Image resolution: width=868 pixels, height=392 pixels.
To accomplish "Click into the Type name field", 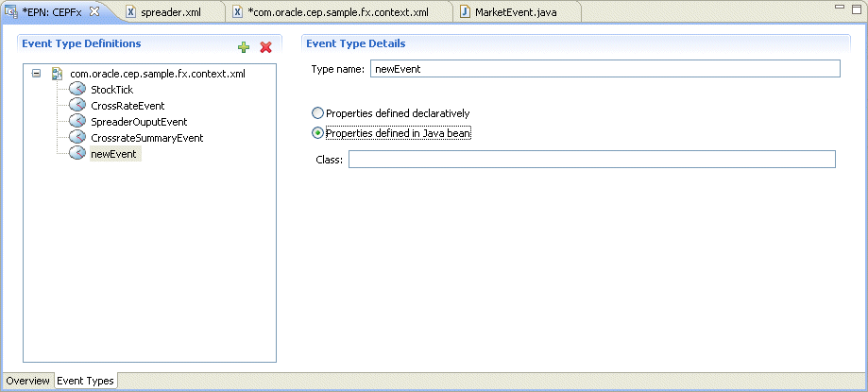I will pyautogui.click(x=605, y=69).
